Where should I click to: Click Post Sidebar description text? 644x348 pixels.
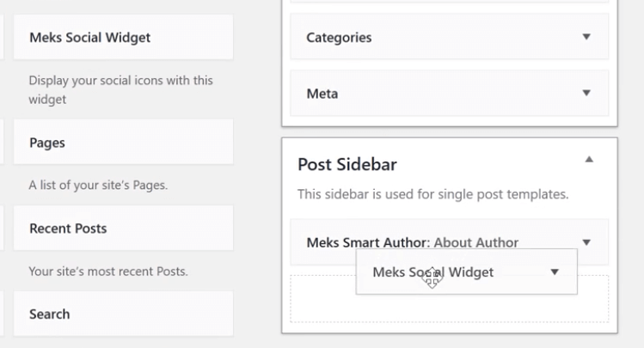click(432, 194)
